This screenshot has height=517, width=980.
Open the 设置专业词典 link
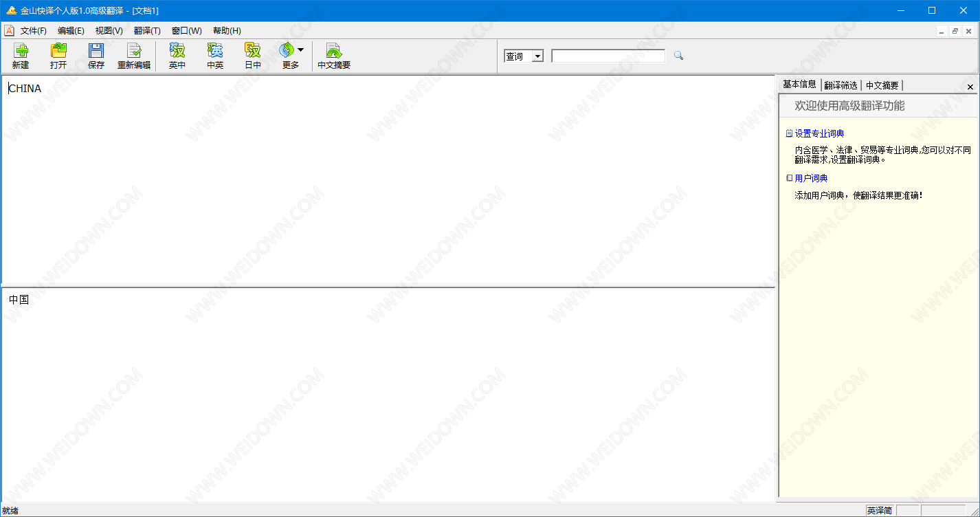point(819,133)
